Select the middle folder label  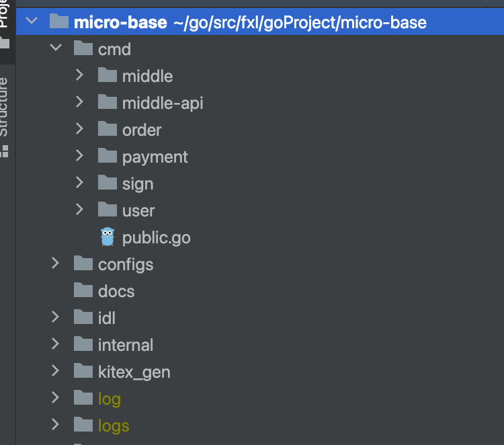[147, 76]
